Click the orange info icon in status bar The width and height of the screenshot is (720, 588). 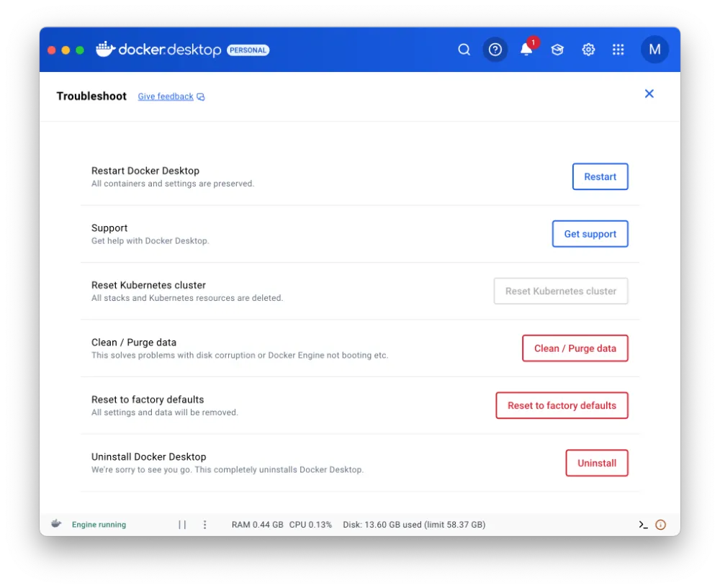(x=660, y=525)
